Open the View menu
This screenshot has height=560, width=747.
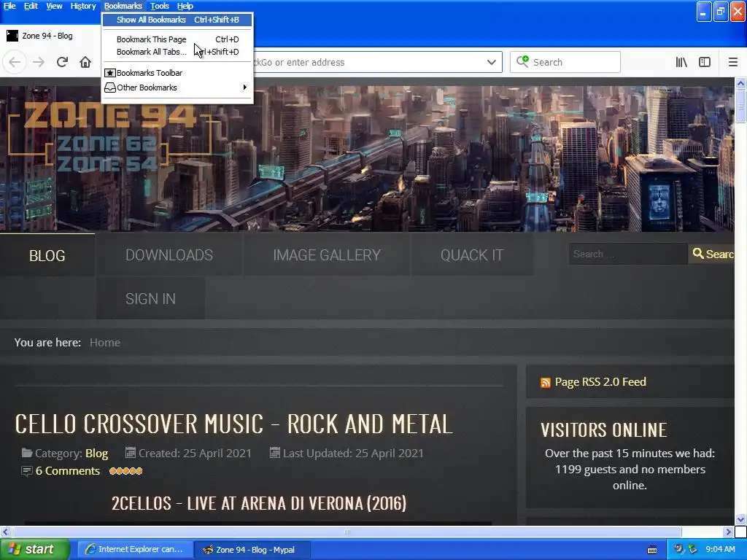click(54, 6)
